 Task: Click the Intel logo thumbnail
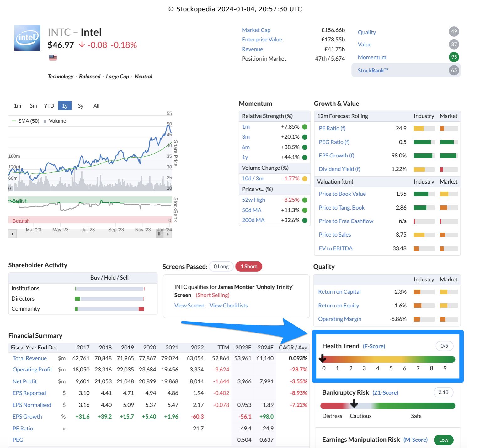pyautogui.click(x=27, y=38)
